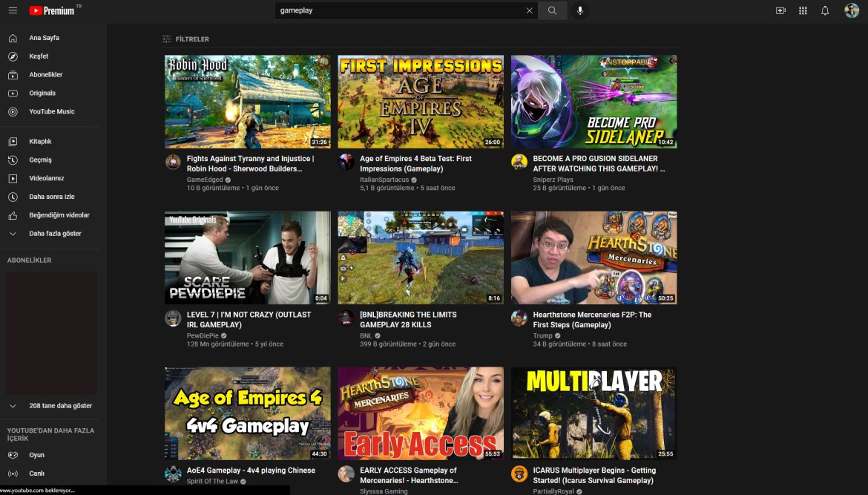Click title ICARUS Multiplayer Begins

click(594, 475)
